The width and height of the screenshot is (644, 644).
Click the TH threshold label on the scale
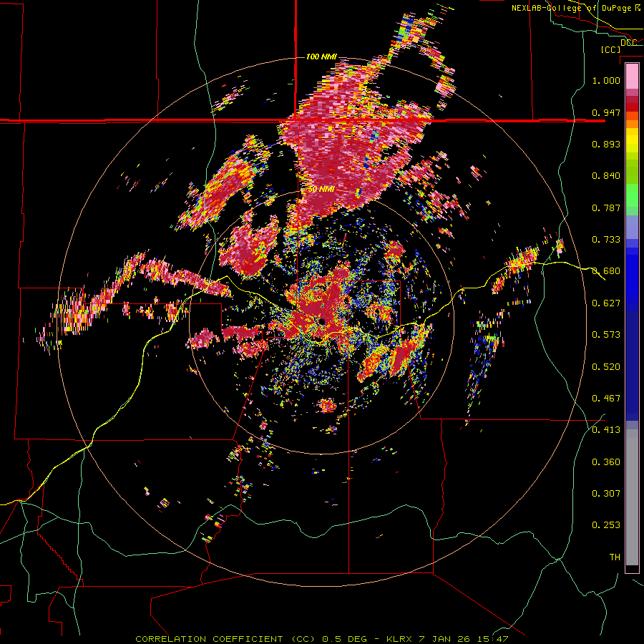(615, 557)
